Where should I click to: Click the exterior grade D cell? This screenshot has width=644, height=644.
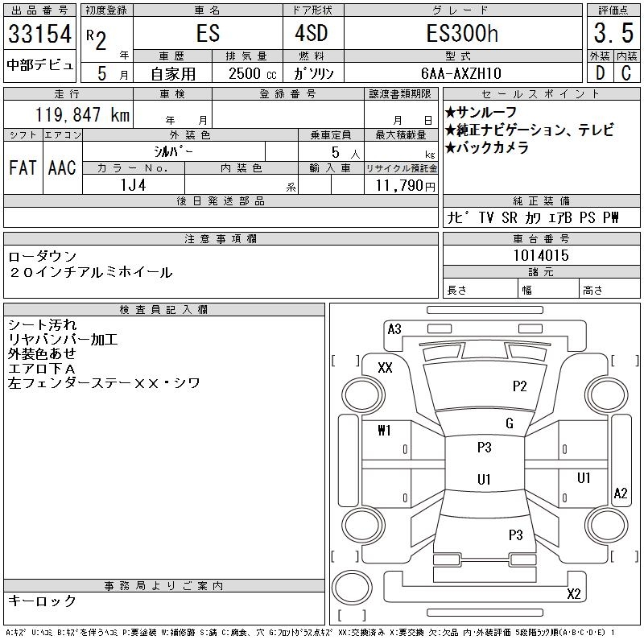(x=598, y=73)
